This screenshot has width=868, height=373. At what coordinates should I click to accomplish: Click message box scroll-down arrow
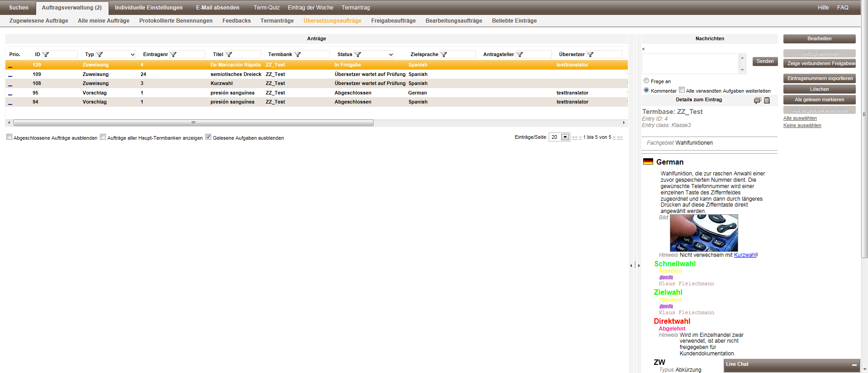[x=742, y=70]
